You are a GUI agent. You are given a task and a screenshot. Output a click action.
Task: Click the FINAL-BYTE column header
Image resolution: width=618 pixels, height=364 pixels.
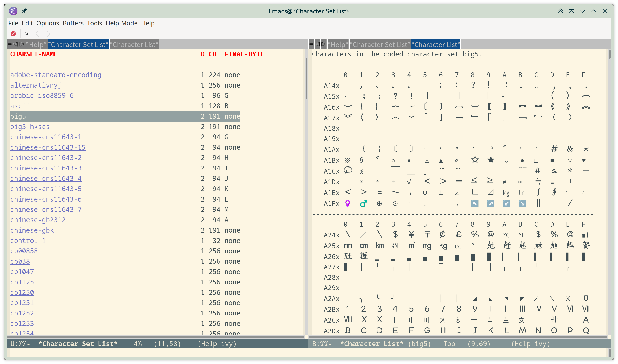(244, 54)
